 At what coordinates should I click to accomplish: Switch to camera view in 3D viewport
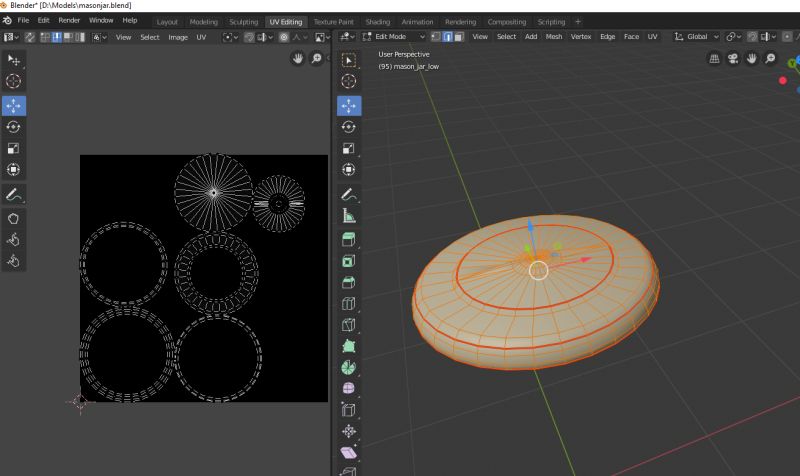tap(733, 59)
